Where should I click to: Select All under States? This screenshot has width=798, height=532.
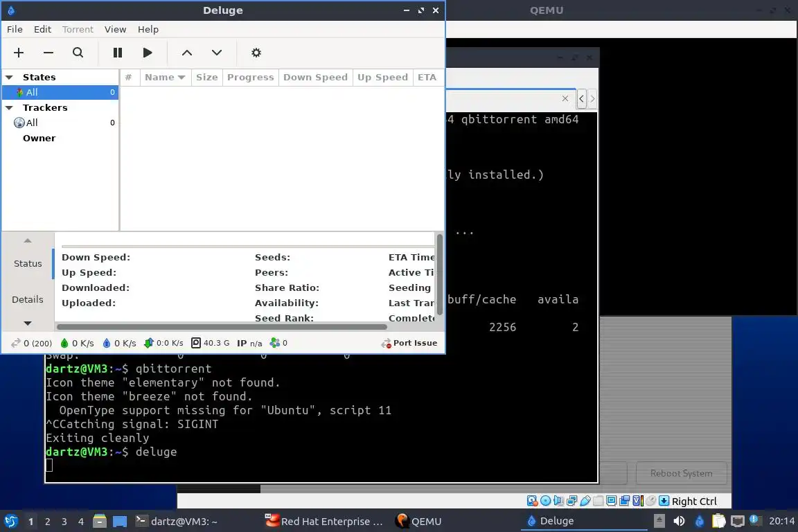click(x=60, y=92)
